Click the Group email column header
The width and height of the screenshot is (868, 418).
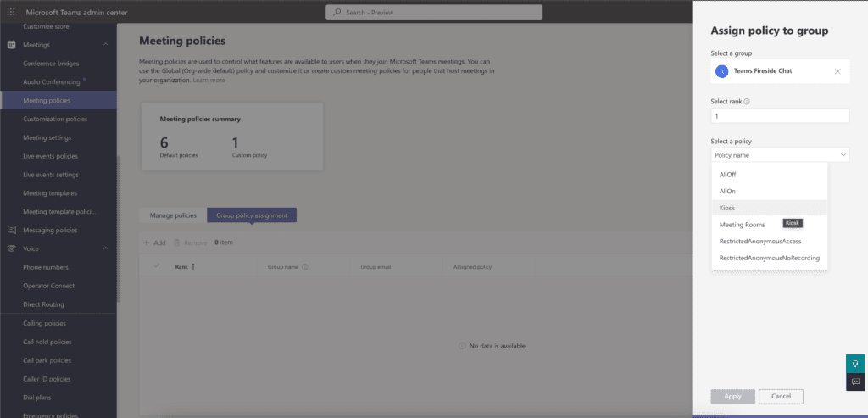[x=376, y=267]
